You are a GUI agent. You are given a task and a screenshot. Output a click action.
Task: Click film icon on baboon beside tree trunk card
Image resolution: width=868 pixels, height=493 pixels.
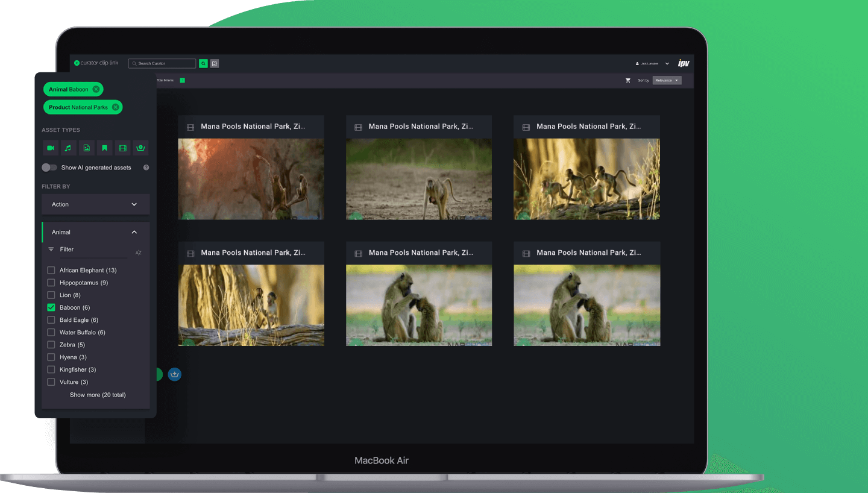tap(190, 254)
